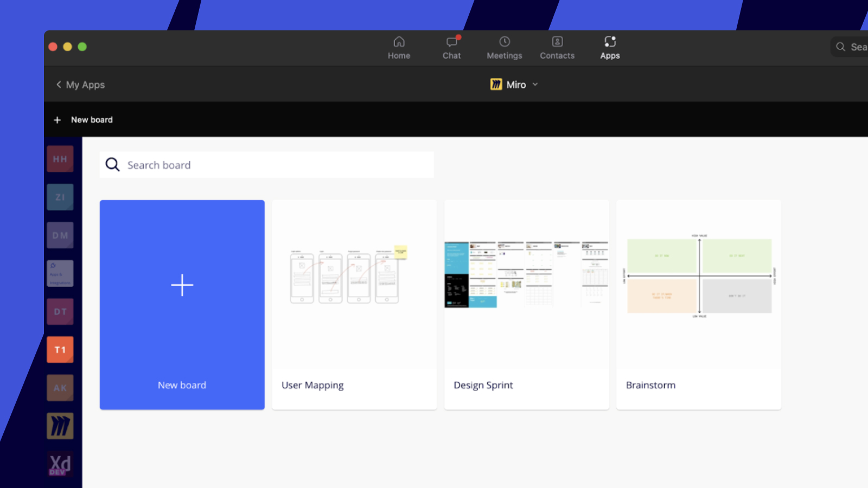Open the Adobe XD DEV app in sidebar
The width and height of the screenshot is (868, 488).
[60, 464]
